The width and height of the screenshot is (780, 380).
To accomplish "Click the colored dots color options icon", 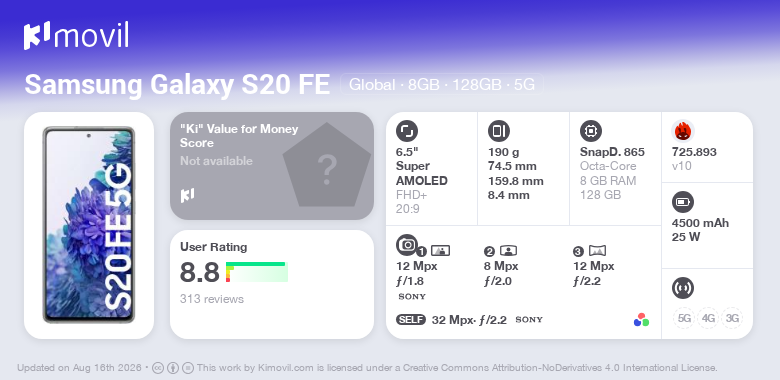I will tap(641, 320).
